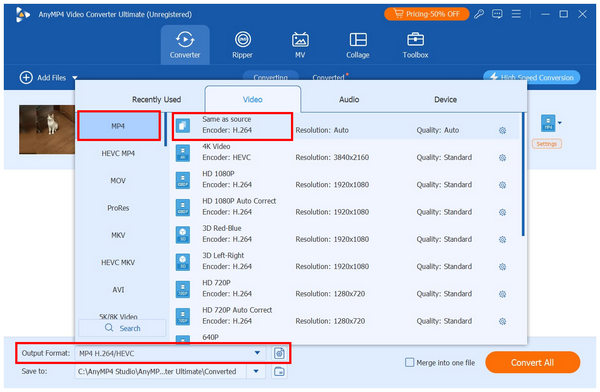Viewport: 600px width, 392px height.
Task: Open settings gear for HD 720P
Action: pyautogui.click(x=502, y=294)
